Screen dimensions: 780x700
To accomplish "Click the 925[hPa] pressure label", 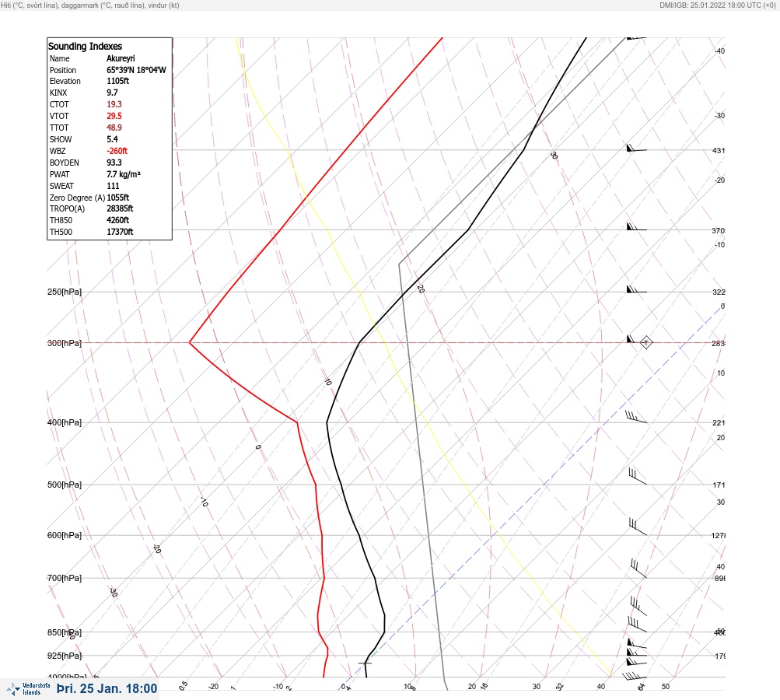I will tap(65, 656).
